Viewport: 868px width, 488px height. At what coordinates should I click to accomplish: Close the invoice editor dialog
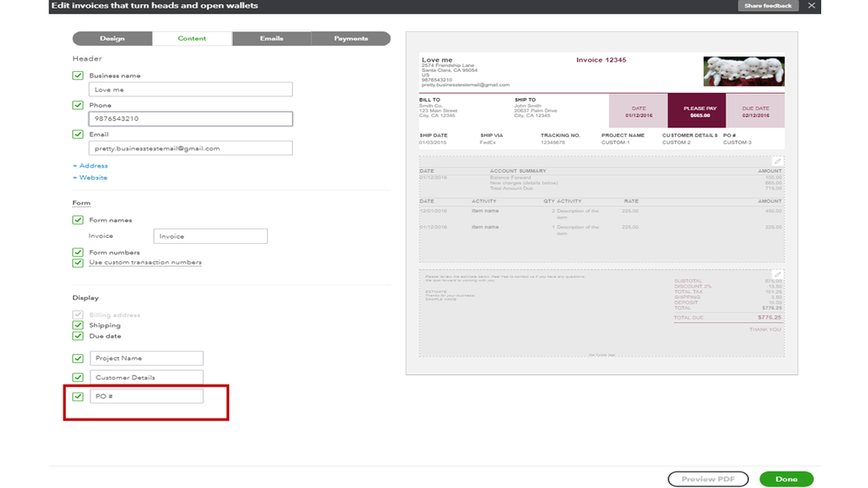(x=812, y=5)
